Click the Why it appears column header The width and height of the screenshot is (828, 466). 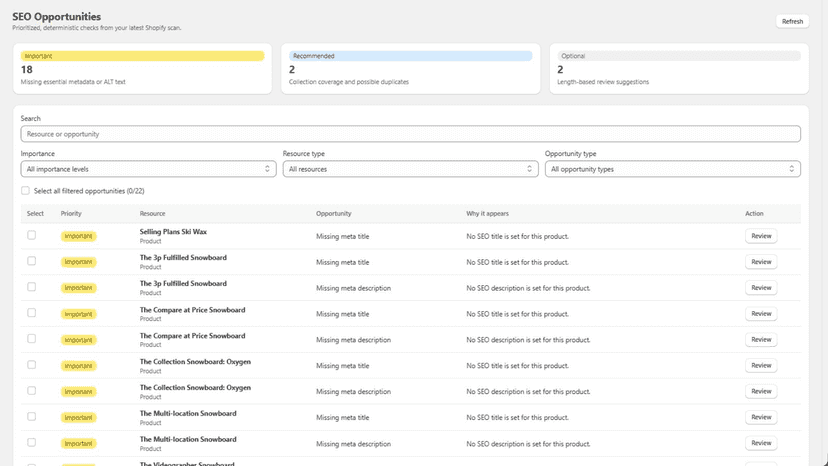[487, 213]
